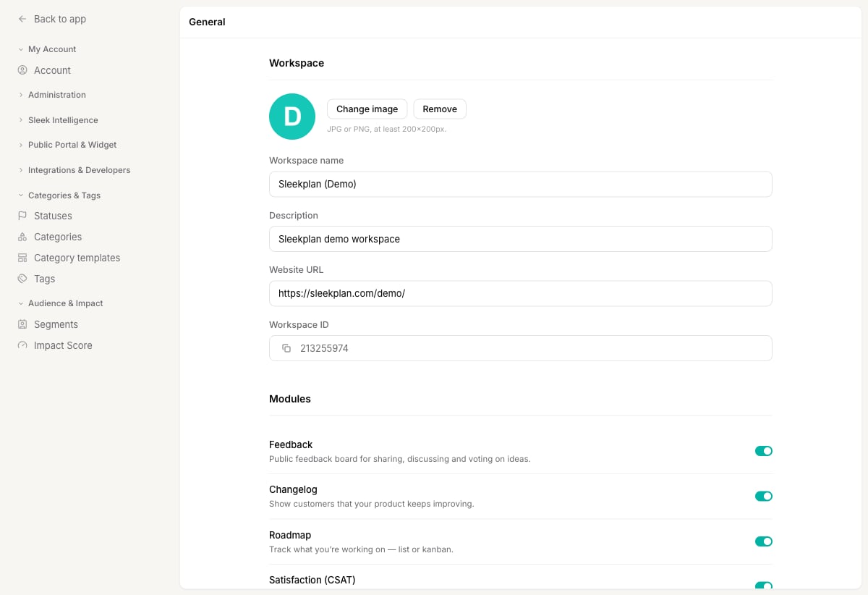Click the Category templates layout icon

click(x=22, y=258)
